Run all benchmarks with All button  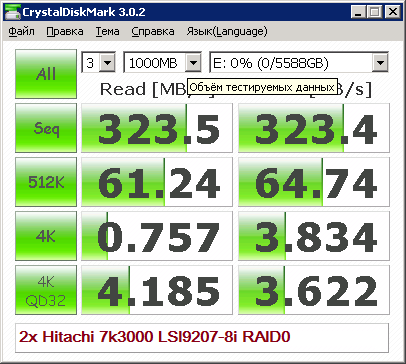point(46,74)
